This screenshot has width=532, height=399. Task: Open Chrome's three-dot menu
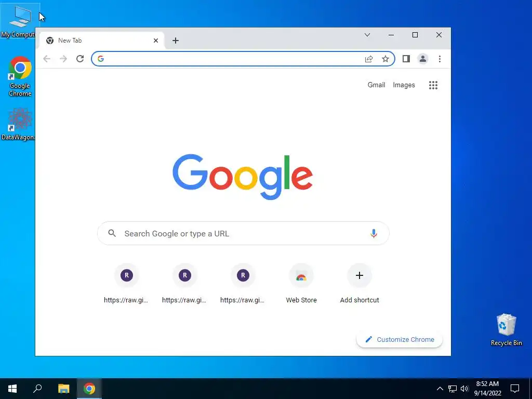pyautogui.click(x=440, y=59)
